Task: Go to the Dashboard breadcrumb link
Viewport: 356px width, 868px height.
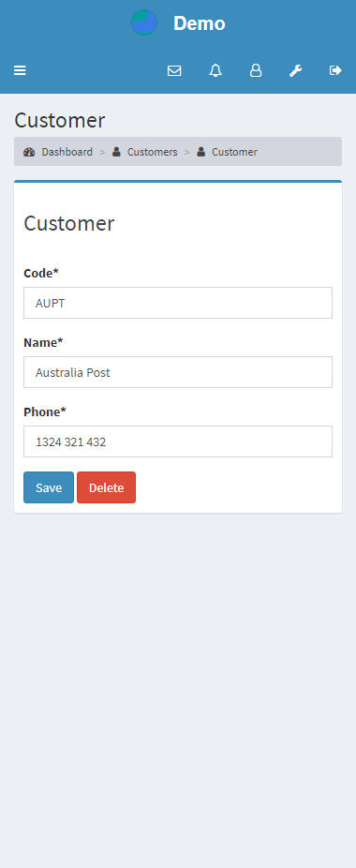Action: point(67,152)
